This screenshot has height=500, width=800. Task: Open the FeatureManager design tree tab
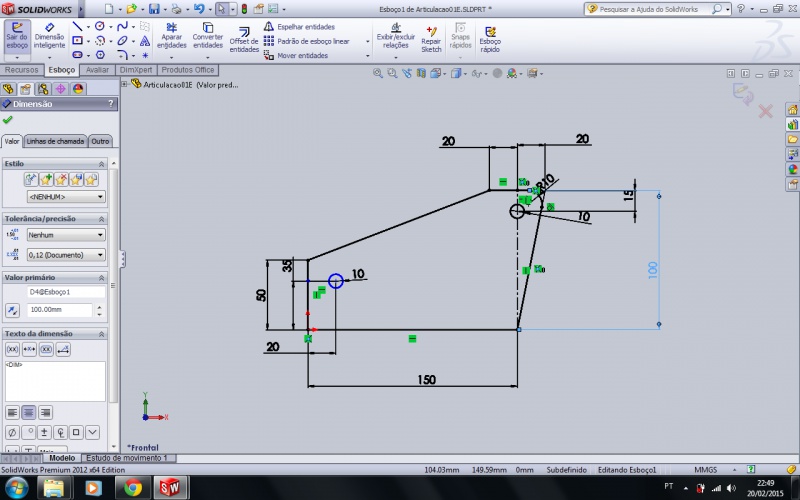[x=8, y=89]
